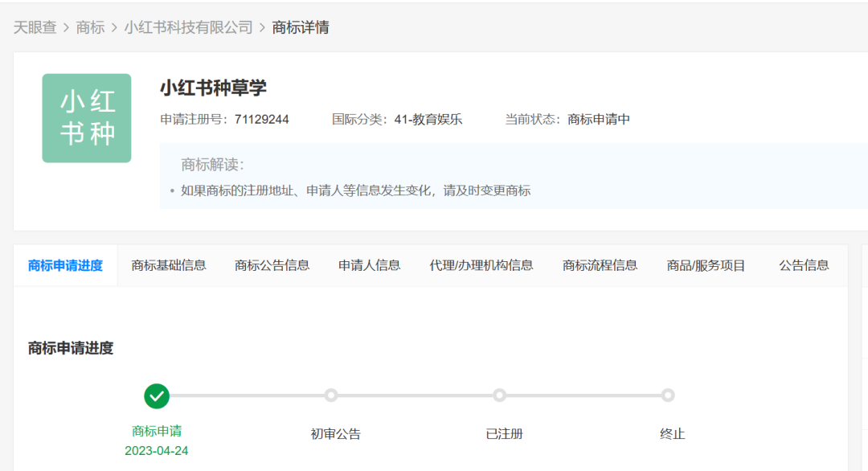Screen dimensions: 868x471
Task: Select the 商标申请进度 tab
Action: coord(65,265)
